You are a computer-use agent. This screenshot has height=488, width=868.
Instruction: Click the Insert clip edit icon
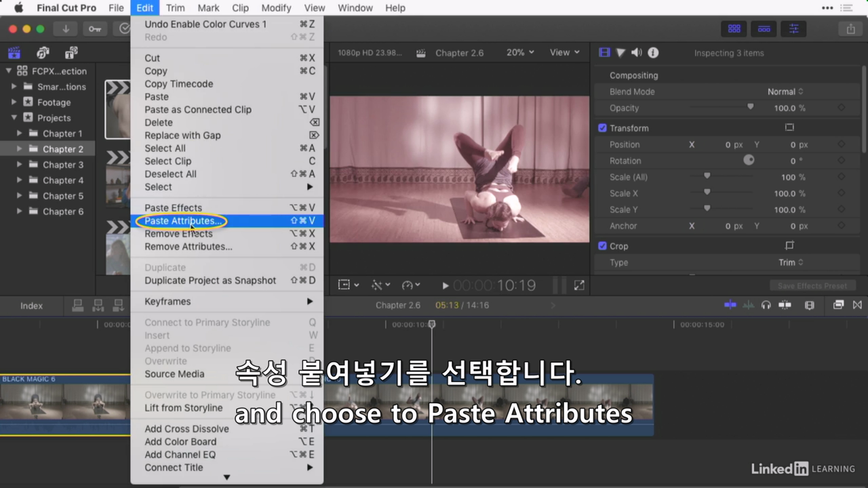(x=98, y=305)
